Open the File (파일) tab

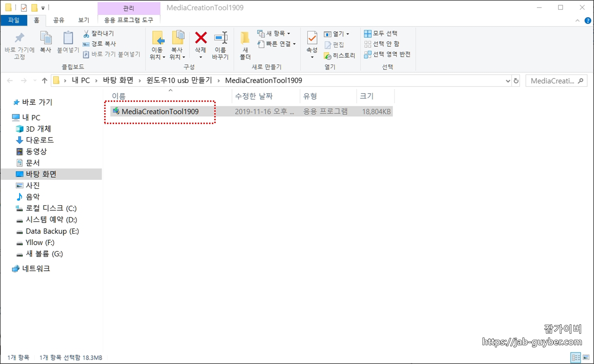(14, 20)
